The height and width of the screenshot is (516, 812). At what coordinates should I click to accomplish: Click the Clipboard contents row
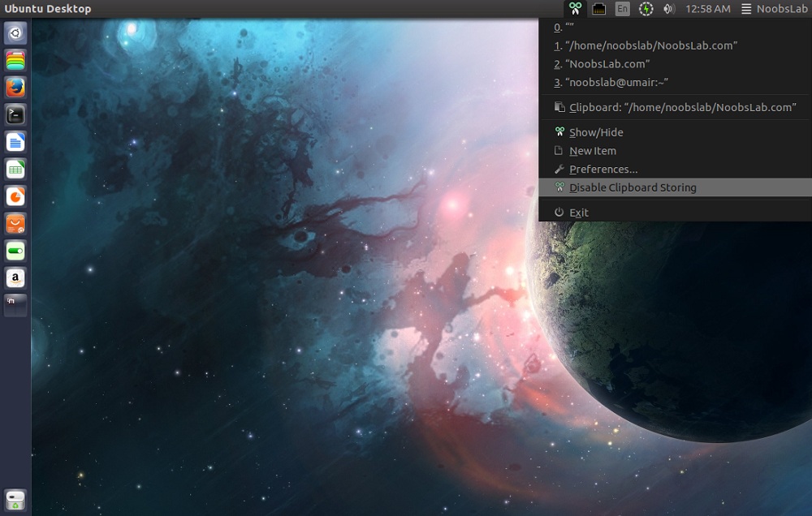[x=675, y=107]
